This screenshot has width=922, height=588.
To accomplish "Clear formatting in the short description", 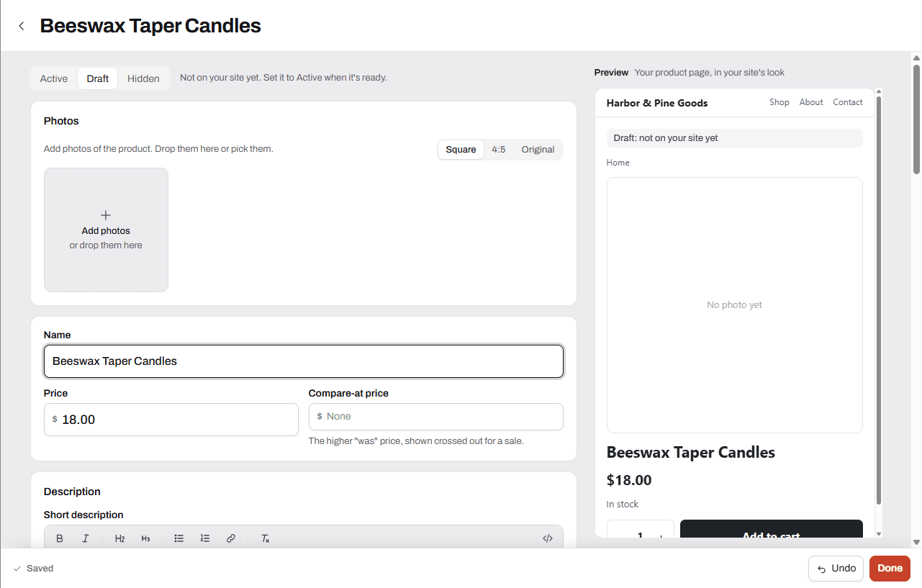I will click(x=265, y=538).
